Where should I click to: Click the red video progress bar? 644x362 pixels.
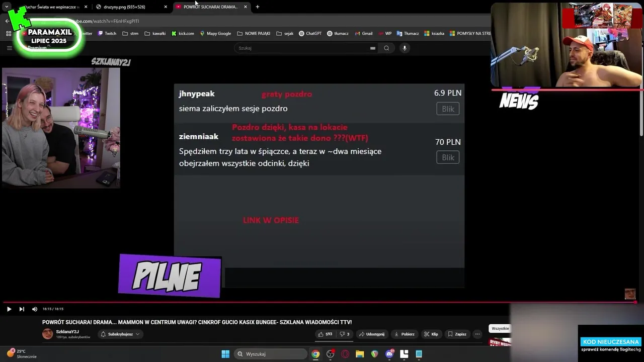point(320,302)
